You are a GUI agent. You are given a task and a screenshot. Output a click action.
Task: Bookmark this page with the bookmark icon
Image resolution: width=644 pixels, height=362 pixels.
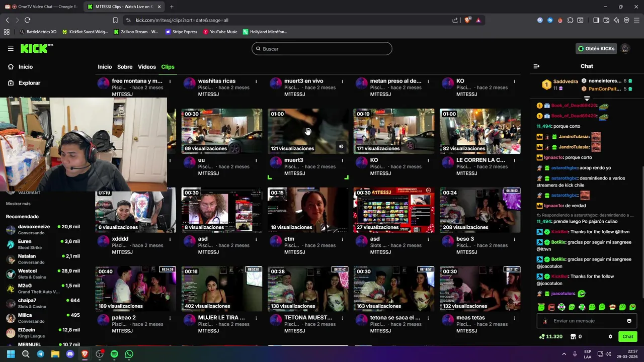pos(115,20)
